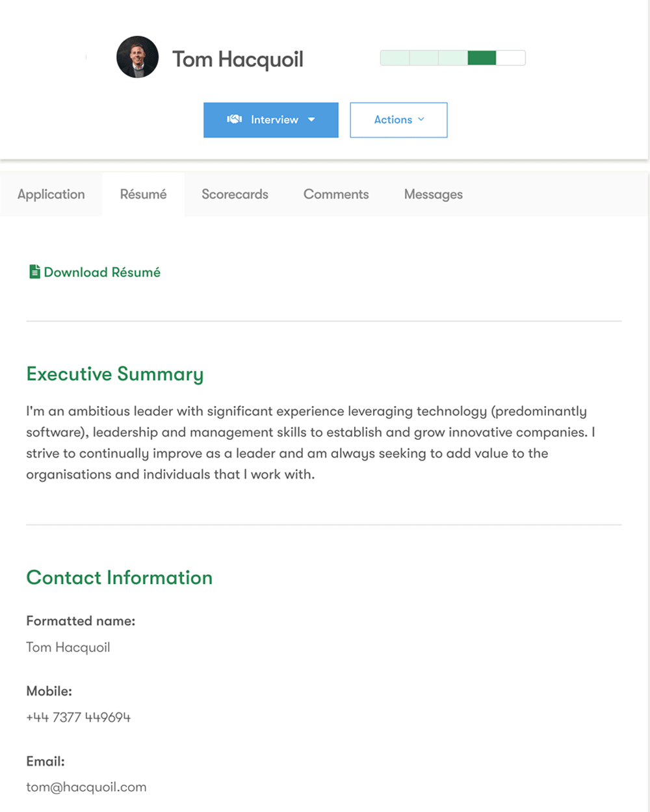Click the green document icon beside Download Résumé

[x=34, y=272]
